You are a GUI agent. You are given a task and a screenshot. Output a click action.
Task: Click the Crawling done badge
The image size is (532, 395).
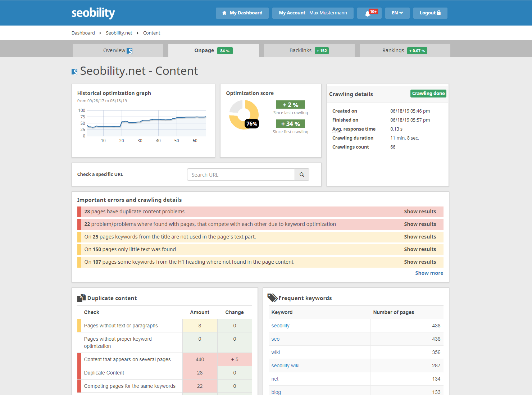428,93
